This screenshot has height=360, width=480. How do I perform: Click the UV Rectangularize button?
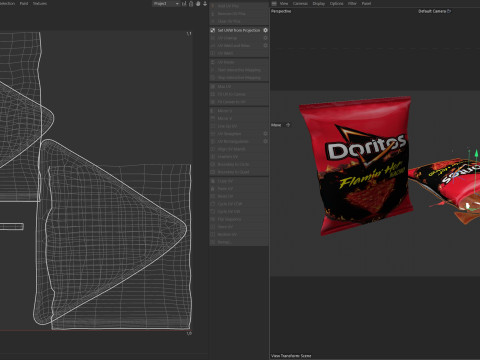[239, 141]
